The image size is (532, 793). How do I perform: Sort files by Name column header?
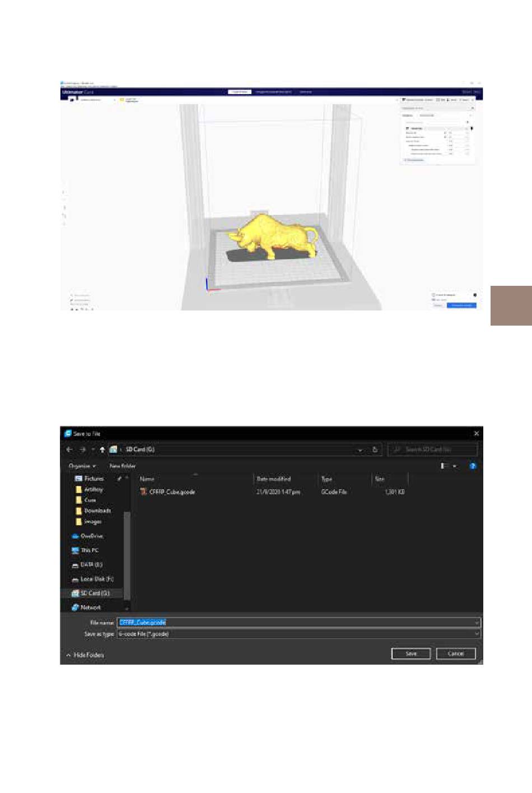147,479
